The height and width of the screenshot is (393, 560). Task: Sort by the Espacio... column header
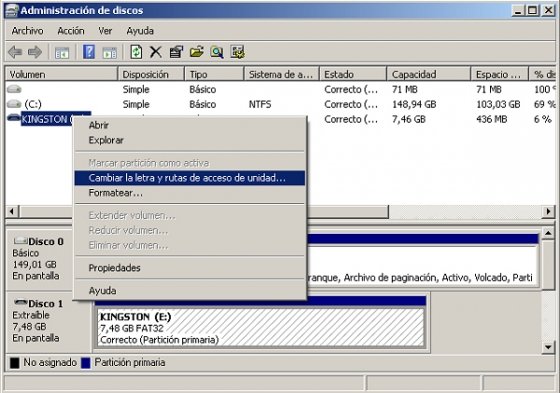point(500,74)
